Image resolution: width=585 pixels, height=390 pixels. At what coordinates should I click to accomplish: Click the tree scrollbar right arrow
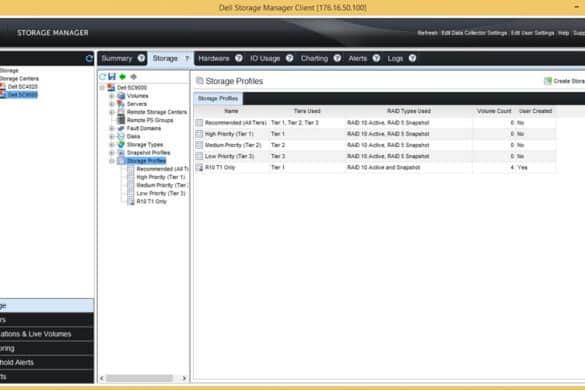[184, 378]
